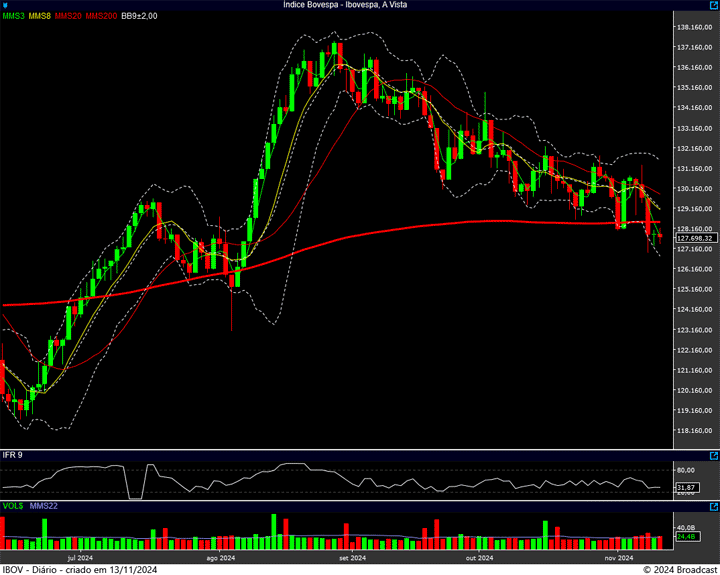
Task: Select the yellow MMS8 indicator label
Action: [x=40, y=16]
